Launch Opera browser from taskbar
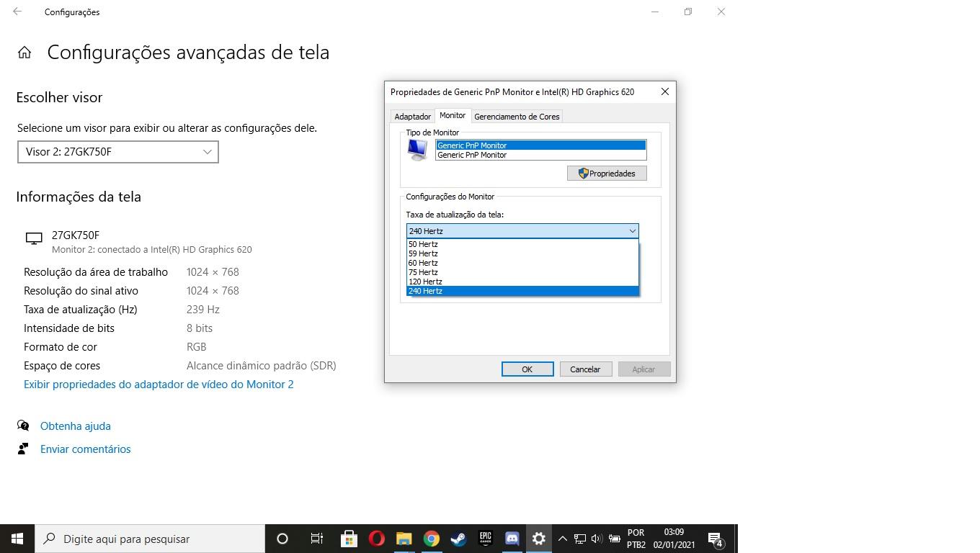 click(x=376, y=539)
